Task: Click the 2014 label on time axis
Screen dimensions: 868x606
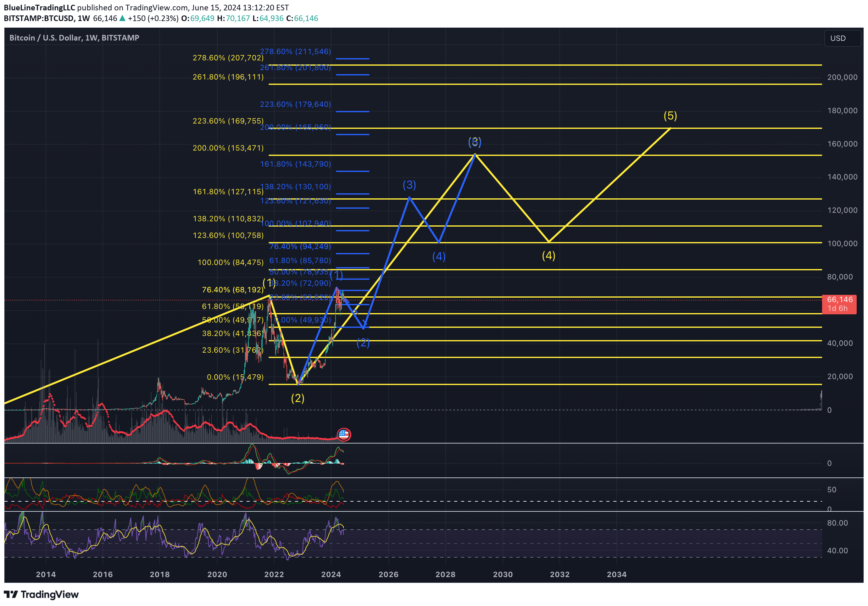Action: 46,575
